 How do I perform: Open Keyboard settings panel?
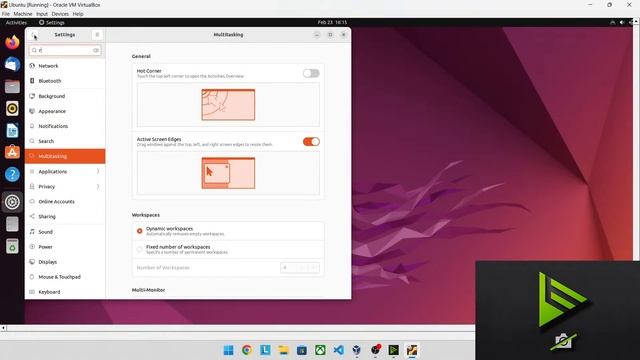pos(65,292)
